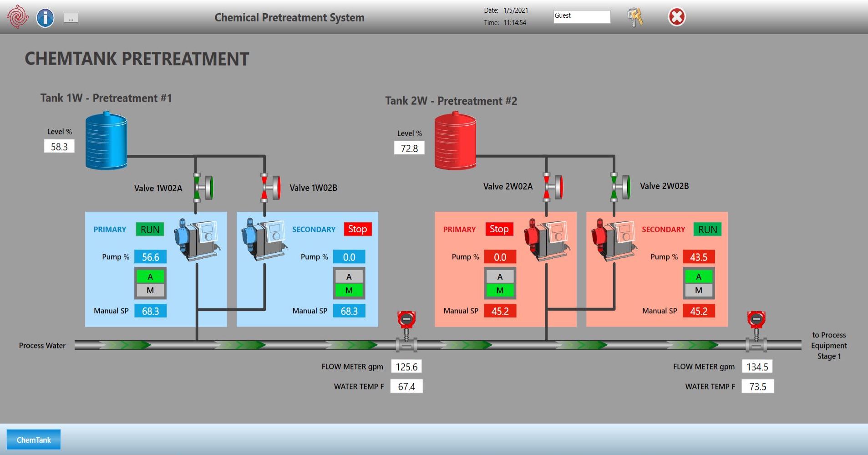Select the red Tank 2W icon
The height and width of the screenshot is (455, 868).
coord(455,141)
